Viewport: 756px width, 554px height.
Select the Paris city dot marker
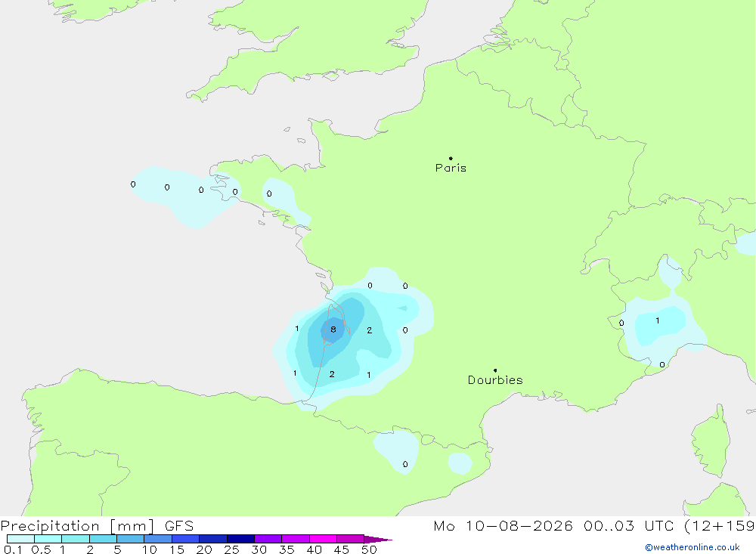point(451,158)
